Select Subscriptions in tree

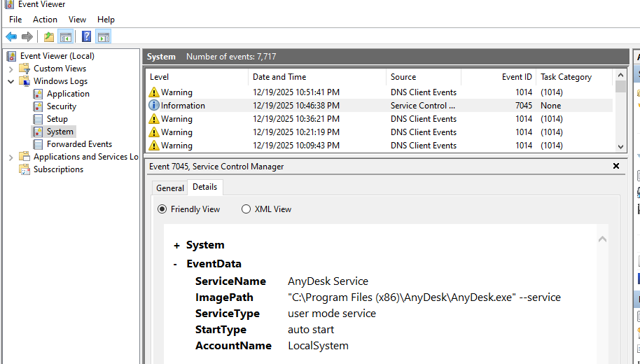tap(58, 169)
